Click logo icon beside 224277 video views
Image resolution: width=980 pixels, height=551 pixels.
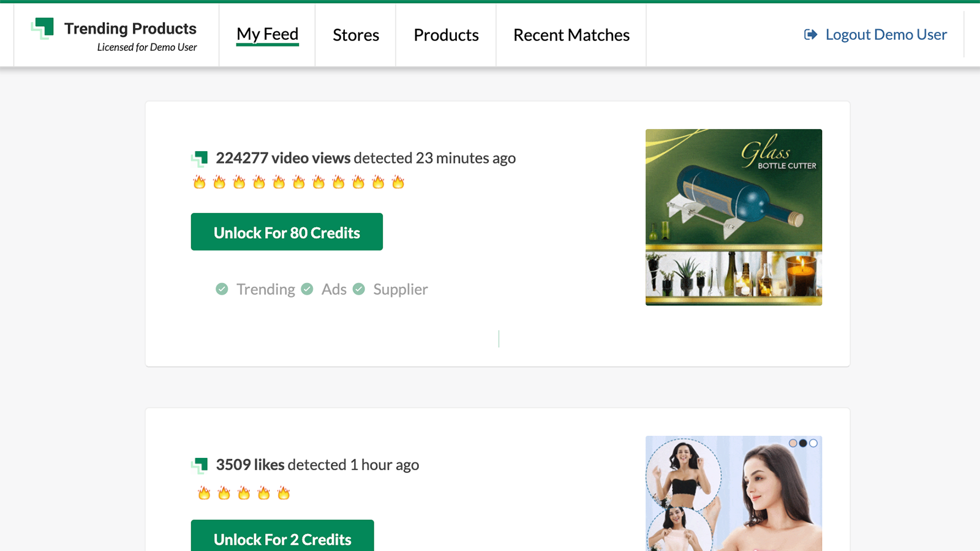[200, 159]
